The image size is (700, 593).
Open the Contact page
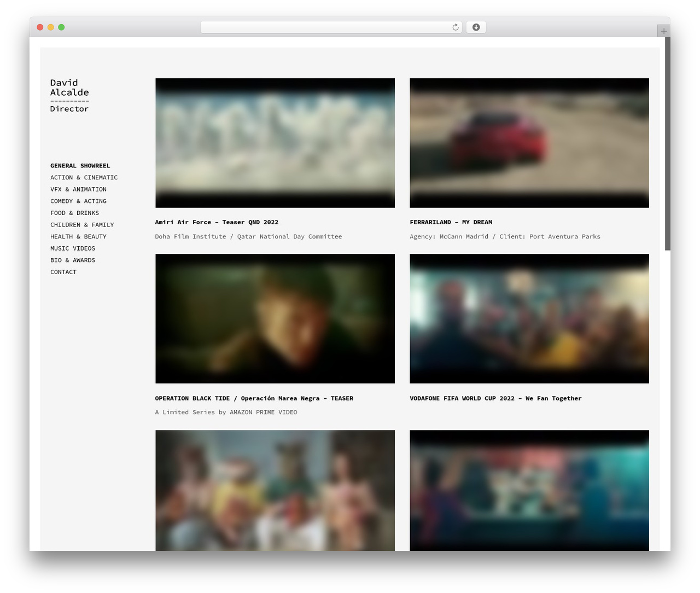click(63, 272)
